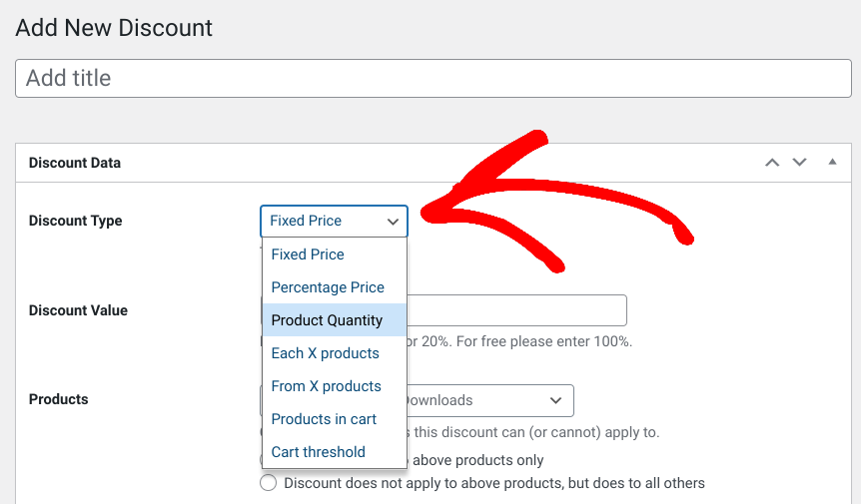The height and width of the screenshot is (504, 861).
Task: Choose Cart threshold discount type
Action: [318, 452]
